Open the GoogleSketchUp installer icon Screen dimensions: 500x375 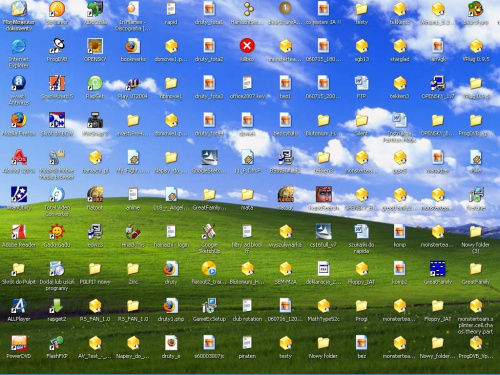[209, 157]
